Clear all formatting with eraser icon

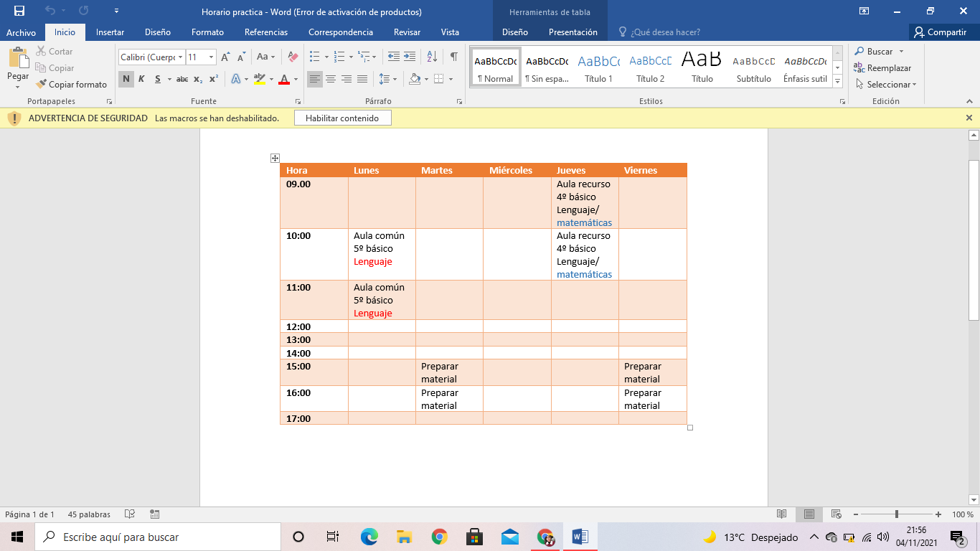(293, 57)
